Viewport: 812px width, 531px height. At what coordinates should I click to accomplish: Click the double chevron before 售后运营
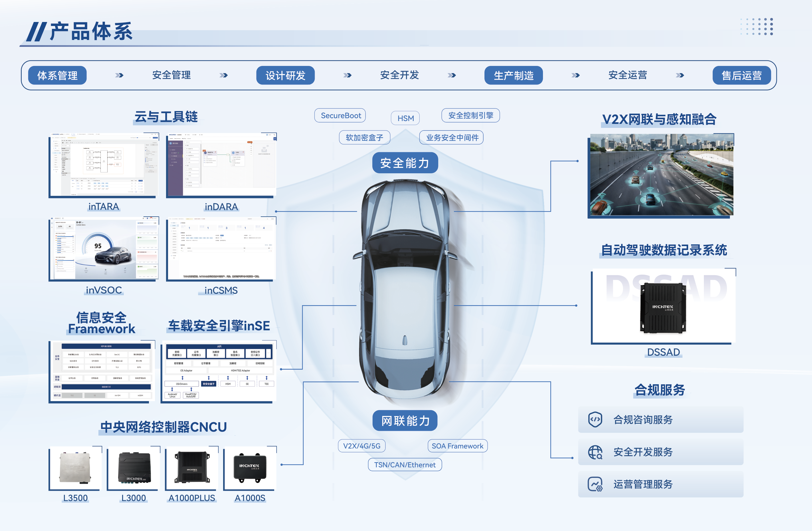point(680,75)
